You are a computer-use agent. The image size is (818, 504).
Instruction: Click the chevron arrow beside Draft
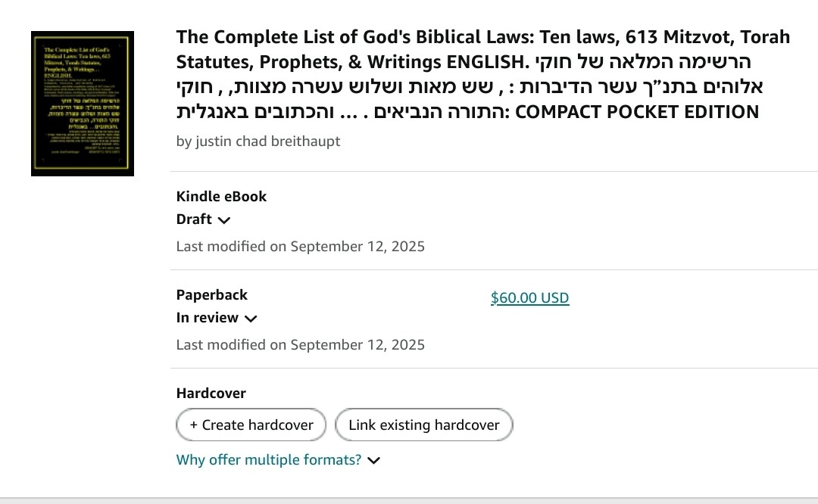223,220
